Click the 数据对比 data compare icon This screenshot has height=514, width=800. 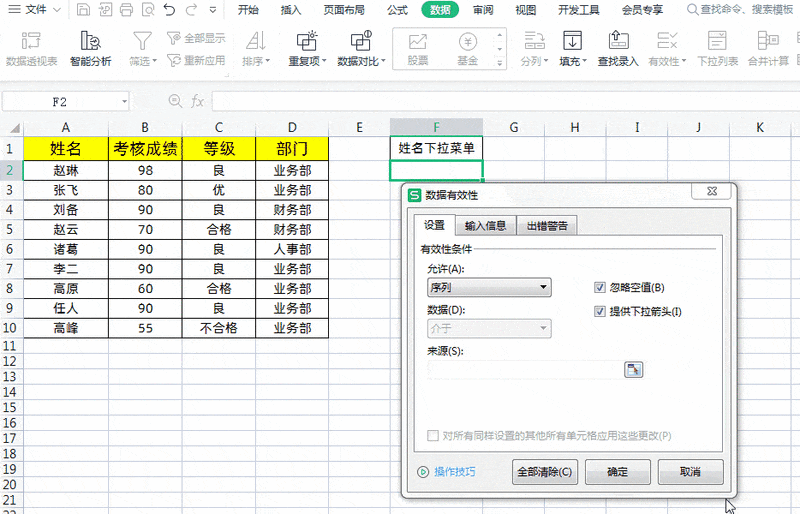coord(360,42)
